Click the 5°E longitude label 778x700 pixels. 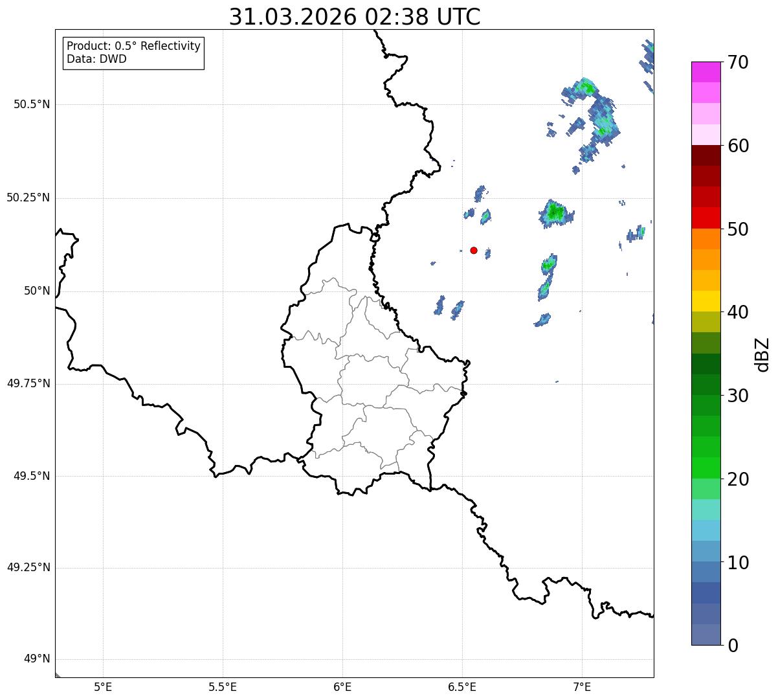[x=103, y=687]
